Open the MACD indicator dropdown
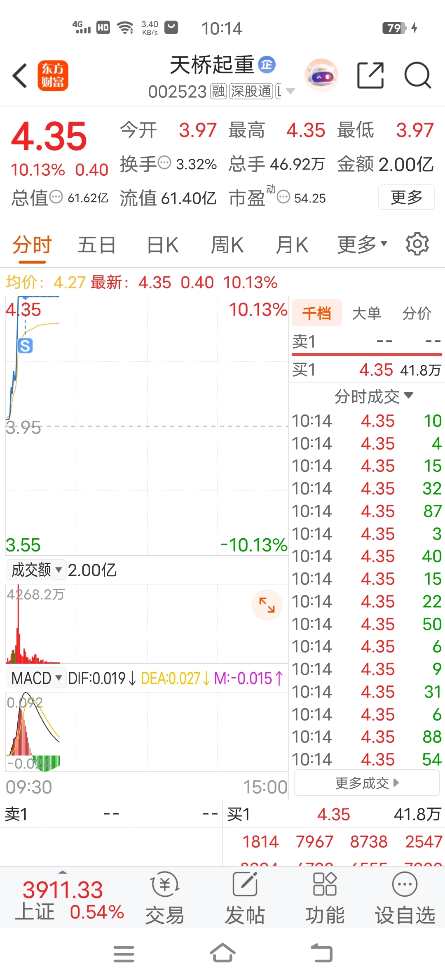 (36, 678)
